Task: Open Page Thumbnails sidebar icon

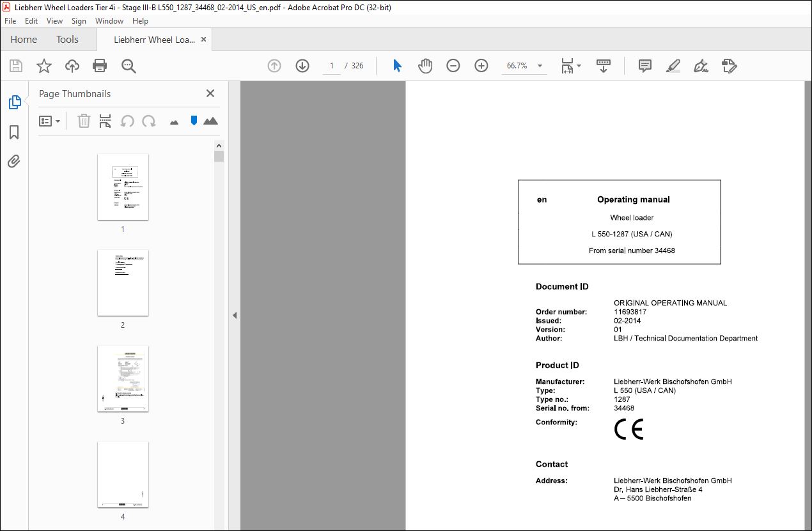Action: tap(14, 102)
